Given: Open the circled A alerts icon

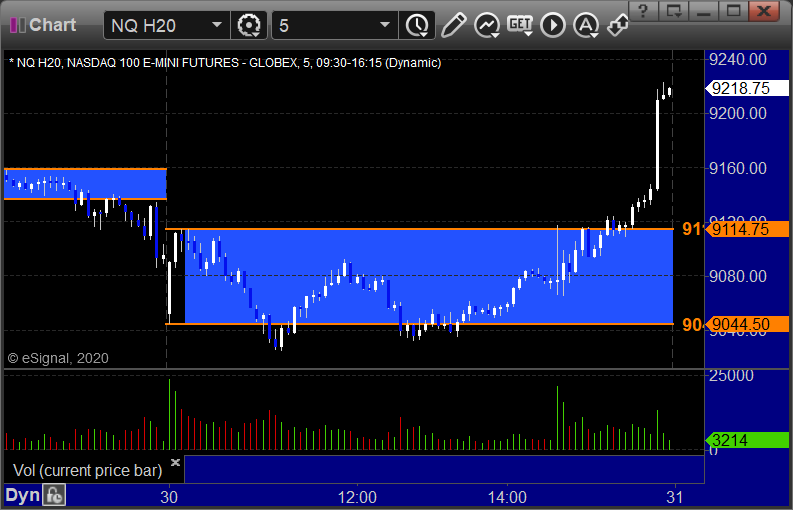Looking at the screenshot, I should click(x=586, y=25).
